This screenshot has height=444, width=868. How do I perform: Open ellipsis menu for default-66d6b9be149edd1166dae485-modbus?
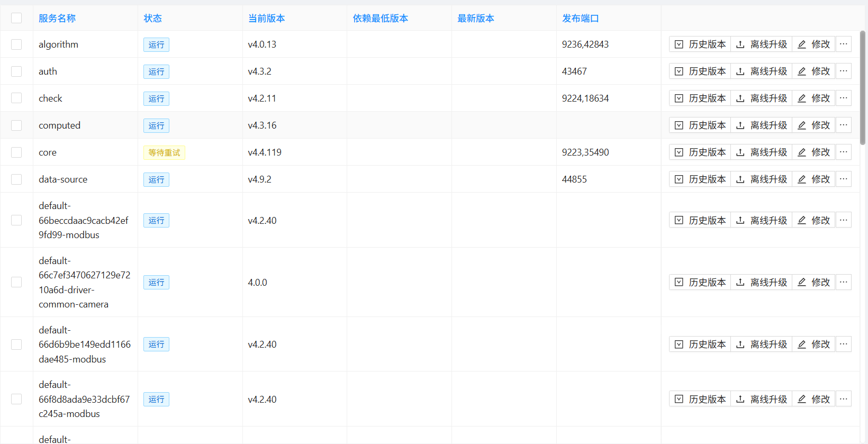click(844, 345)
